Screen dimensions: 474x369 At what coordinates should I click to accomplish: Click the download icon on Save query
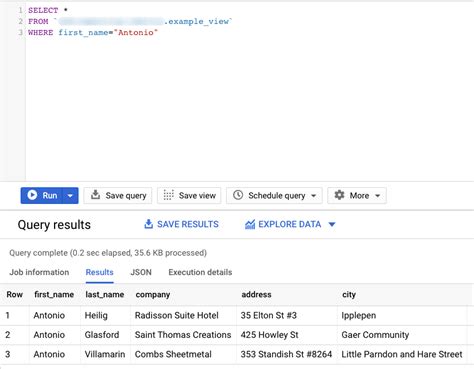click(95, 194)
